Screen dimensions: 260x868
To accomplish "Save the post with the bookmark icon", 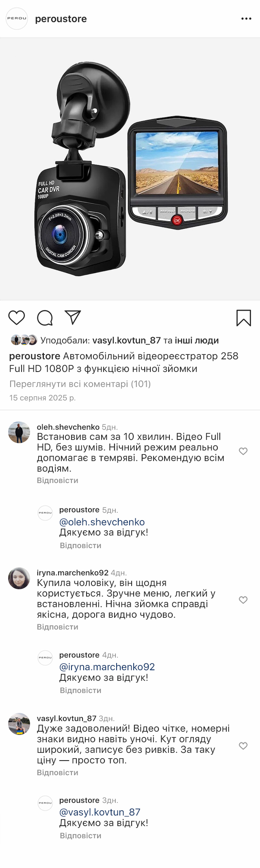I will point(243,318).
